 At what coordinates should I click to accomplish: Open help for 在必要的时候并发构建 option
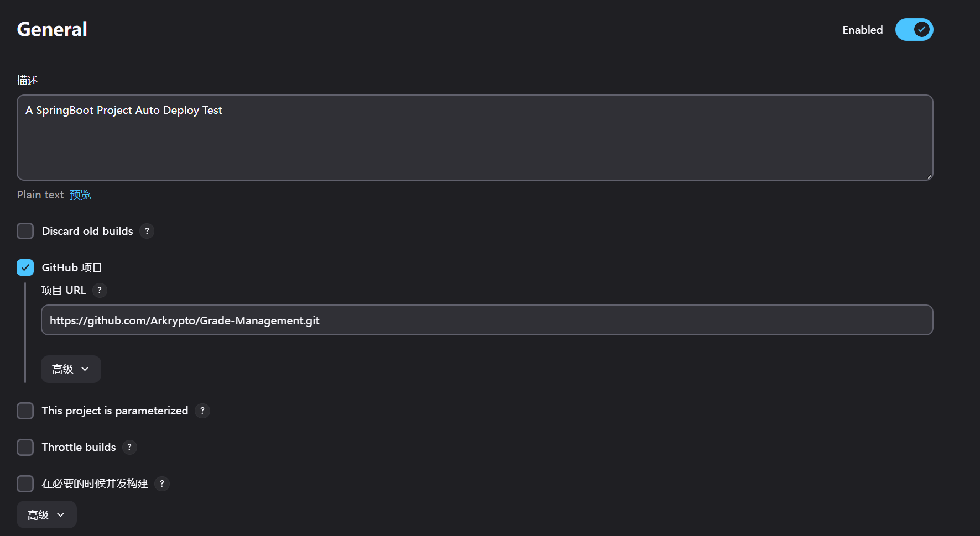tap(162, 484)
